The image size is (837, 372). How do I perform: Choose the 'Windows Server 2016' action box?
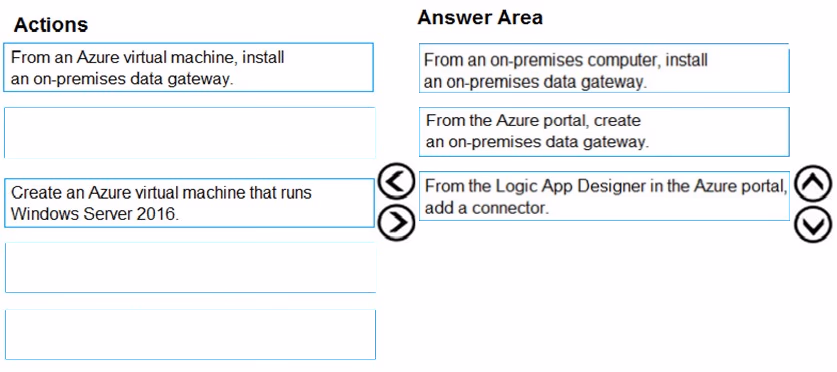click(x=189, y=203)
